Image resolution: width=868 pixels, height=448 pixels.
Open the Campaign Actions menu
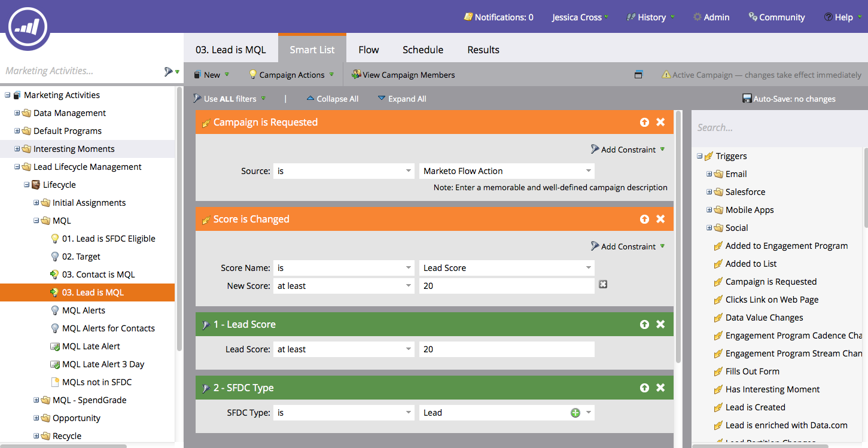tap(291, 75)
